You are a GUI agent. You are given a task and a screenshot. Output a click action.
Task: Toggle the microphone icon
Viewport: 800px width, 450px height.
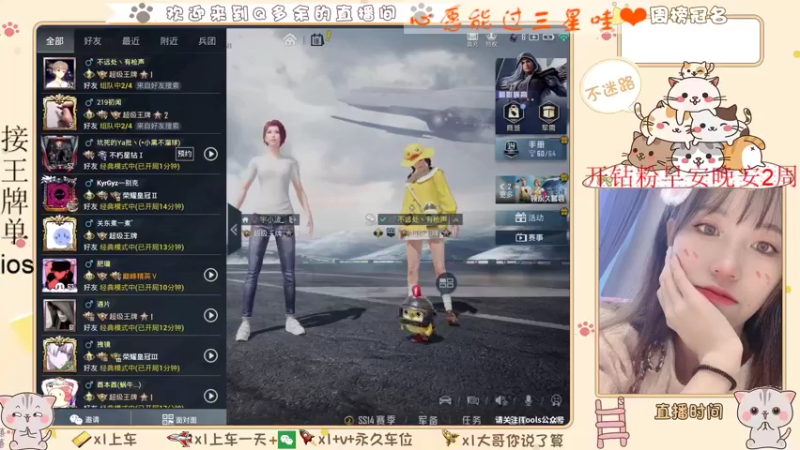(x=529, y=401)
